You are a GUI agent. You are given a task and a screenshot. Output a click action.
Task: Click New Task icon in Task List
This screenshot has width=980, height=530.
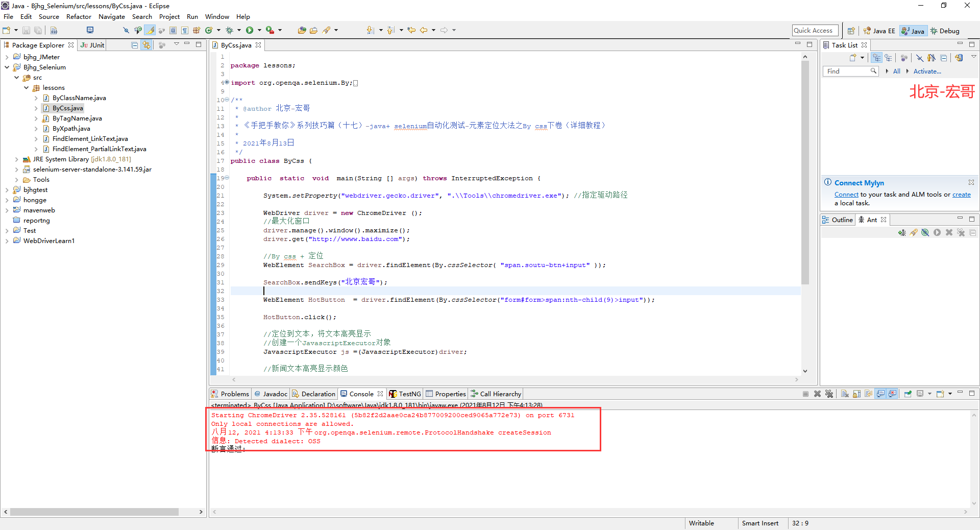pos(853,58)
